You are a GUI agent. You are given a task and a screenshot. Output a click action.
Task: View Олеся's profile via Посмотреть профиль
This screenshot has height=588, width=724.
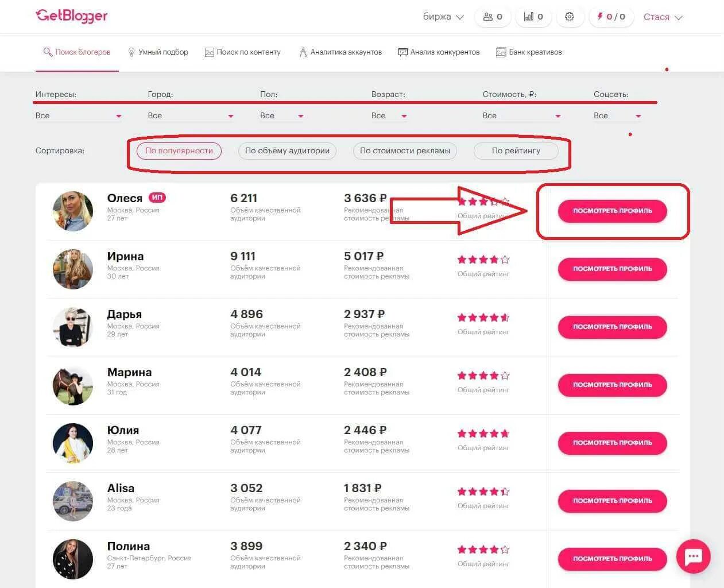click(x=613, y=211)
